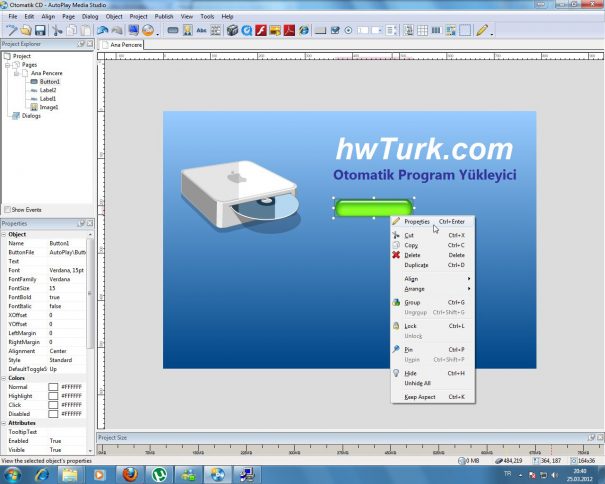This screenshot has height=484, width=605.
Task: Open the Object menu
Action: (114, 17)
